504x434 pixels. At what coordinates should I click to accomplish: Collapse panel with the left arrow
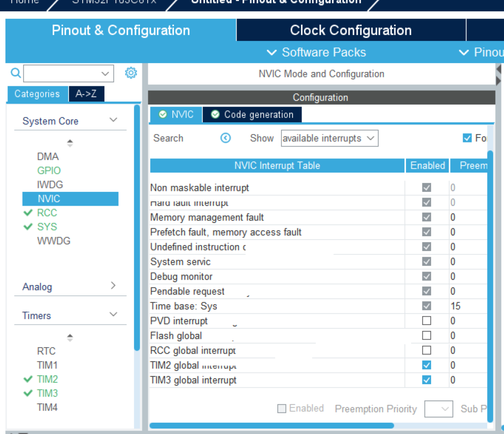click(499, 69)
